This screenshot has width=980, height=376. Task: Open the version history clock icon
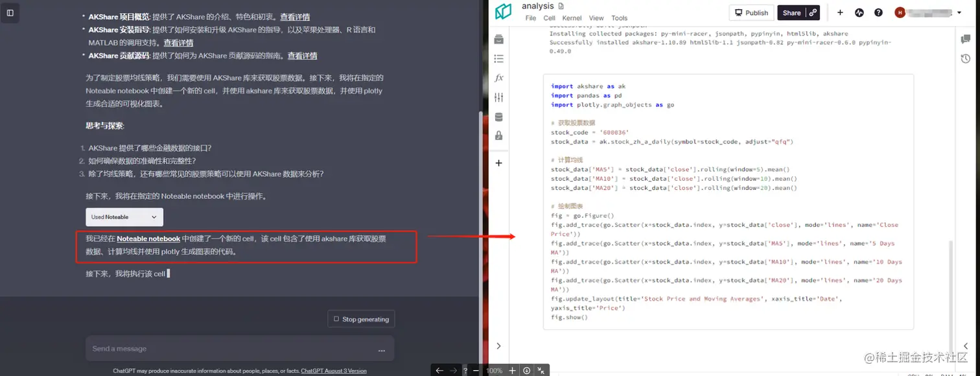tap(966, 59)
